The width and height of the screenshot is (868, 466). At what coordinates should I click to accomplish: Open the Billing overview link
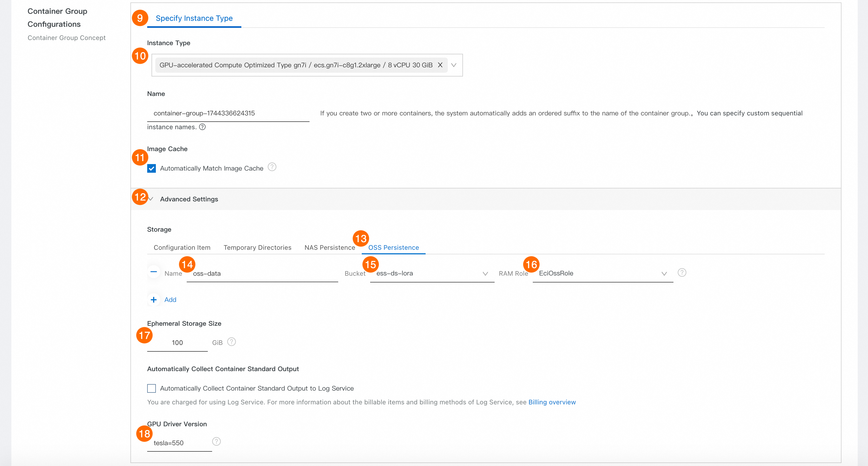point(552,402)
